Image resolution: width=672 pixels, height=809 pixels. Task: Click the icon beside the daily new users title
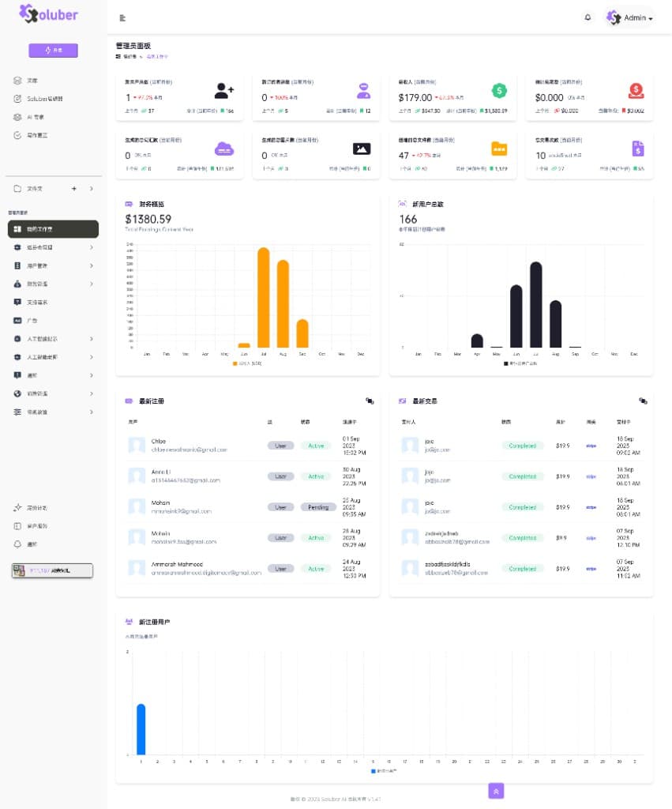click(129, 623)
